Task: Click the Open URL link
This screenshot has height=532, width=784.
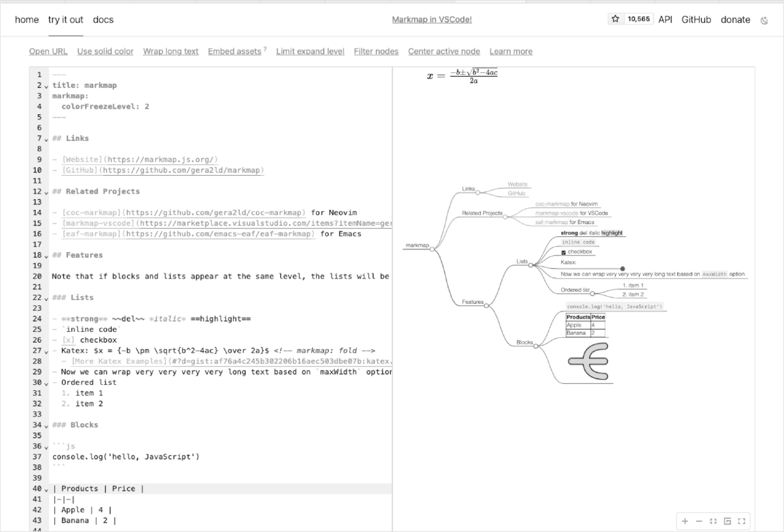Action: pos(48,51)
